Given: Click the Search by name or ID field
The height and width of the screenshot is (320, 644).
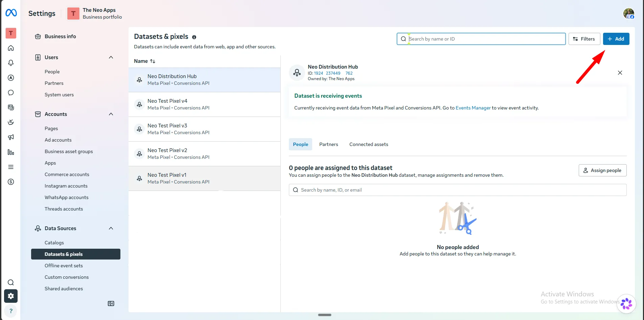Looking at the screenshot, I should (x=481, y=39).
